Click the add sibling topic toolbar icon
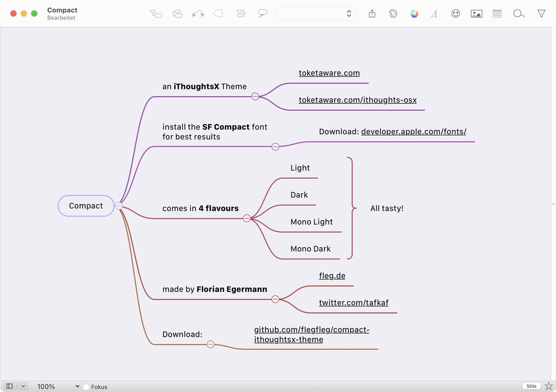556x392 pixels. coord(177,14)
